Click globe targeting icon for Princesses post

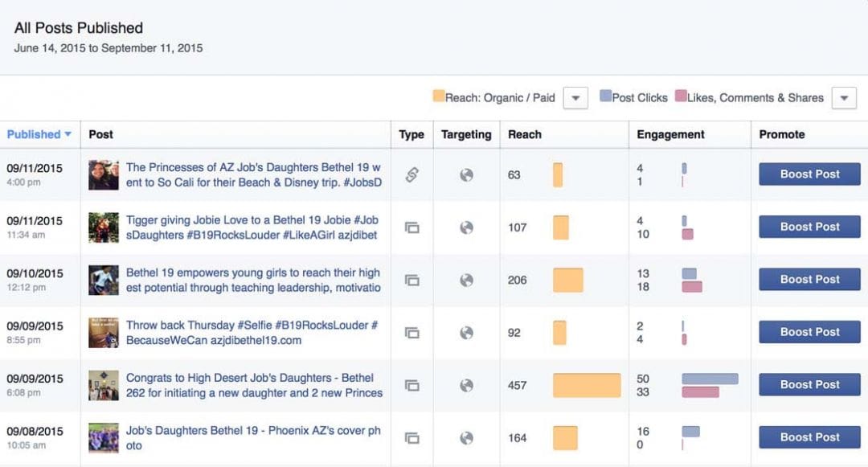tap(466, 175)
